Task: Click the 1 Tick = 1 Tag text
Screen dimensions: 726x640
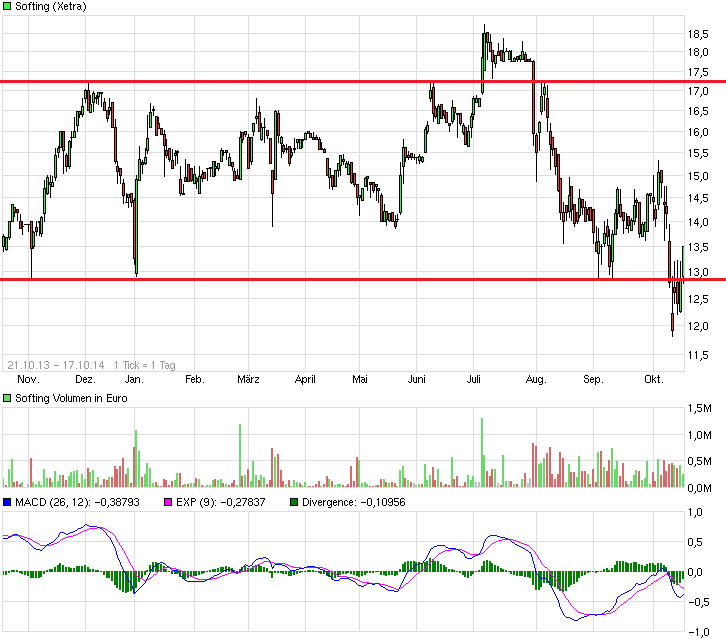Action: tap(144, 365)
